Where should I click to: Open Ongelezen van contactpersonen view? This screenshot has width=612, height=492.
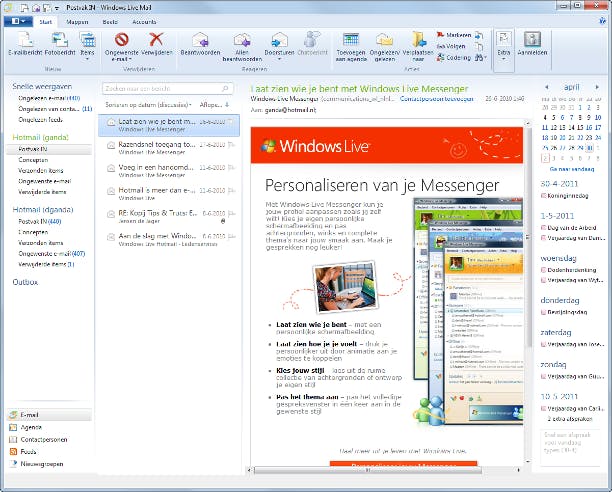click(x=55, y=109)
